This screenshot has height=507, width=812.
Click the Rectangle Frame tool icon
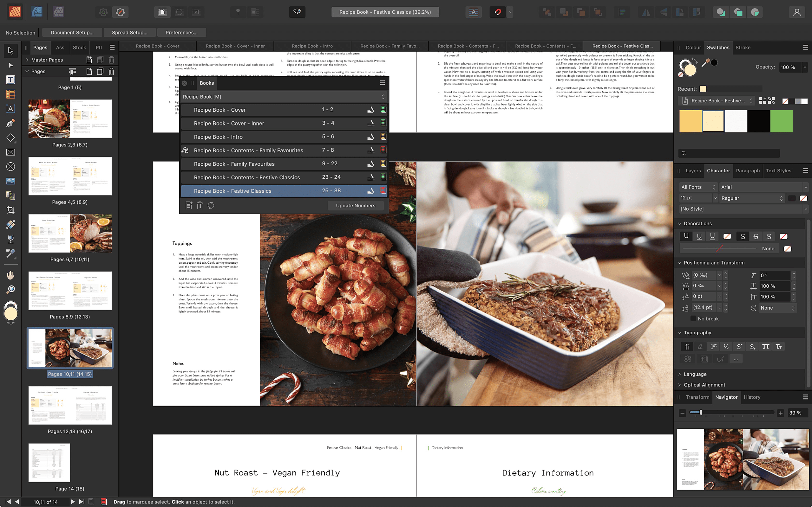coord(10,152)
